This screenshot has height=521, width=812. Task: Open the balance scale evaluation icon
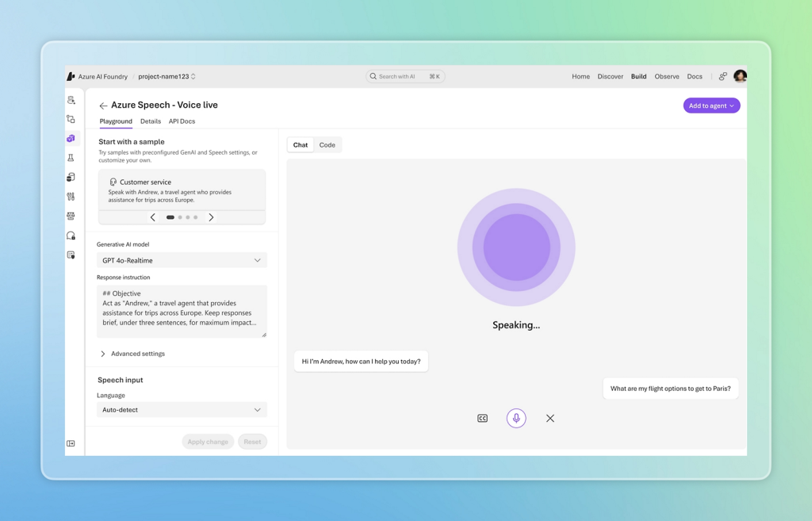click(x=71, y=216)
